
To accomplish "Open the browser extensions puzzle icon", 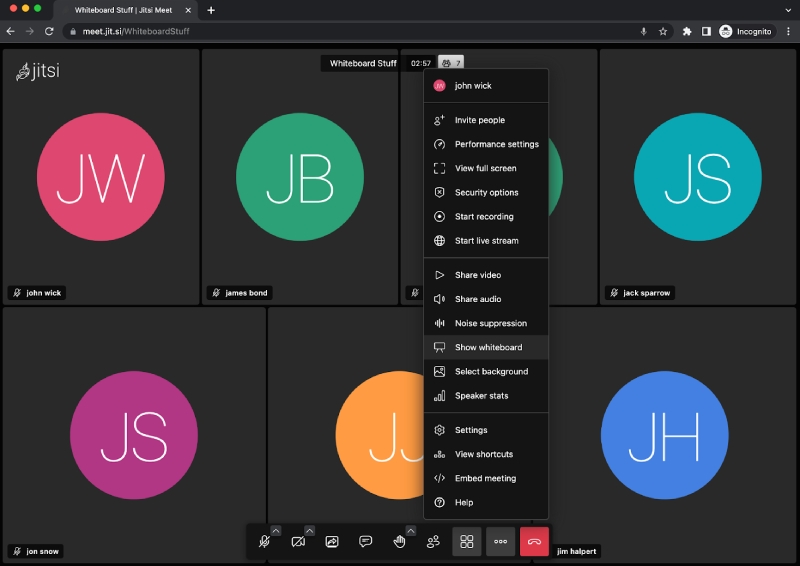I will (687, 31).
